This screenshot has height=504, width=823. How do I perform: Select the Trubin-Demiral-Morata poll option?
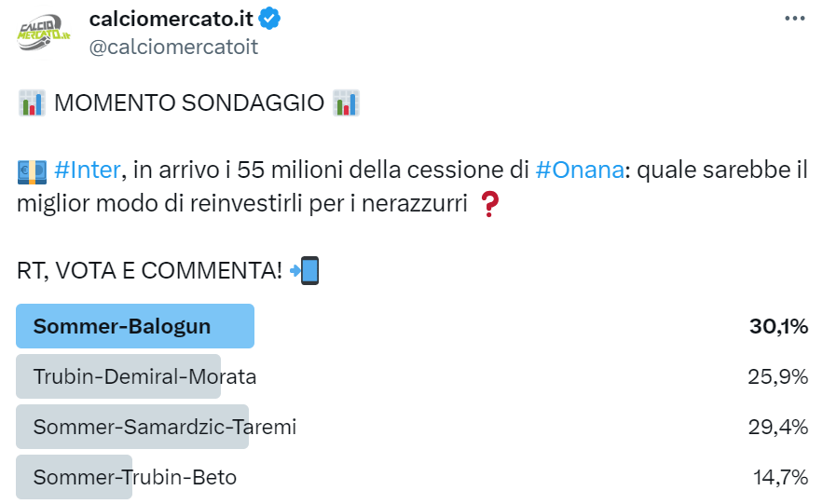click(x=144, y=376)
